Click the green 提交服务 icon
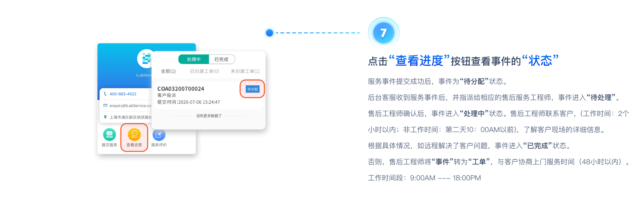The height and width of the screenshot is (201, 644). 109,135
